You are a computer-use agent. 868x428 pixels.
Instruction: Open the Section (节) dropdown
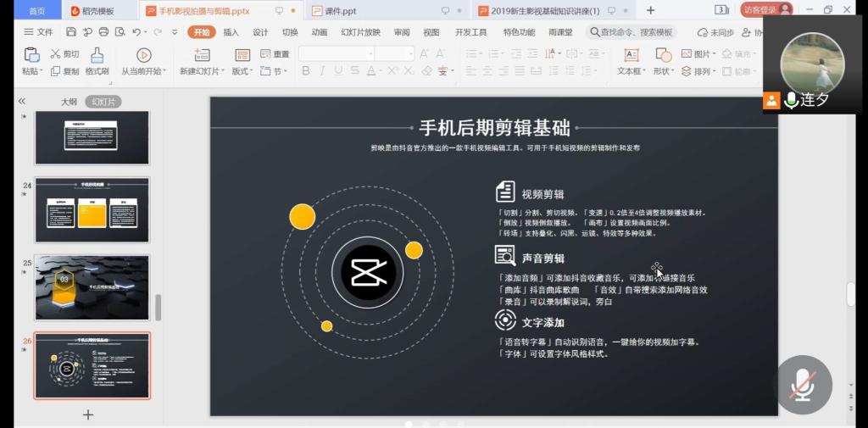click(275, 71)
